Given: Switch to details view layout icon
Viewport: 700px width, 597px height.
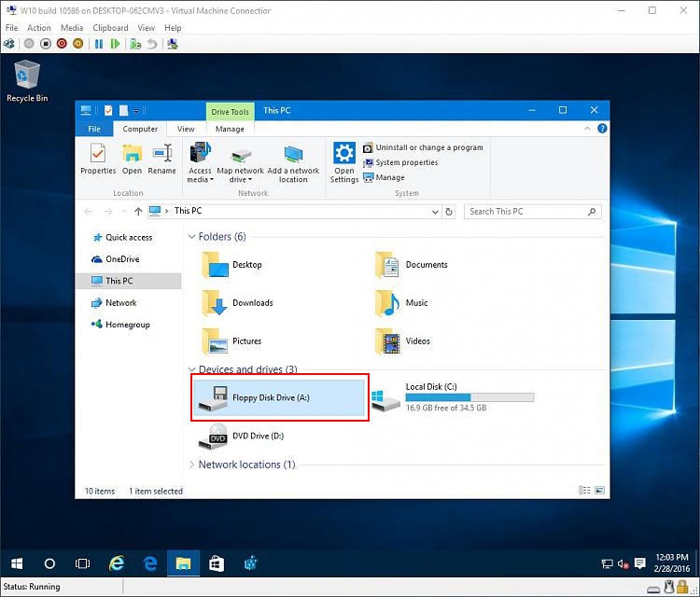Looking at the screenshot, I should pyautogui.click(x=584, y=491).
